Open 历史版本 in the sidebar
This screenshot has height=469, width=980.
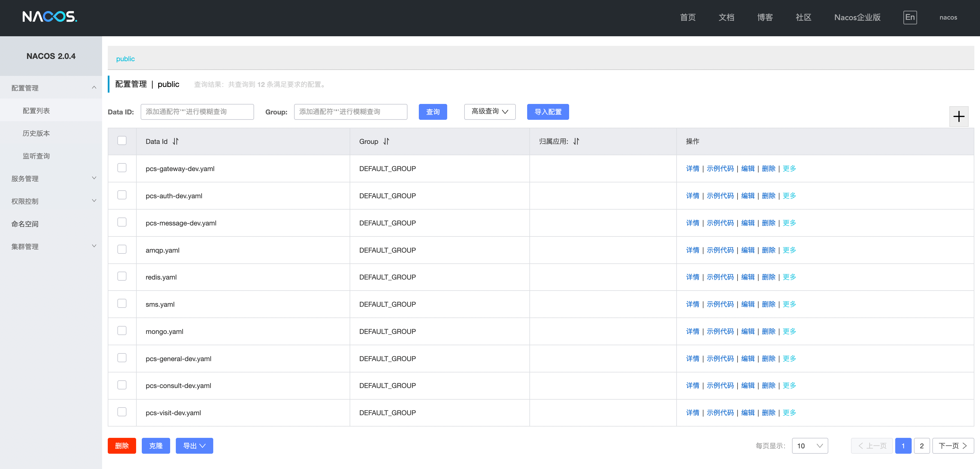click(36, 133)
